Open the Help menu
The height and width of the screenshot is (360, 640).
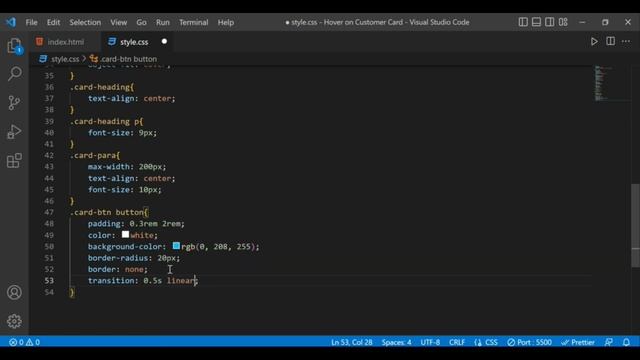225,22
